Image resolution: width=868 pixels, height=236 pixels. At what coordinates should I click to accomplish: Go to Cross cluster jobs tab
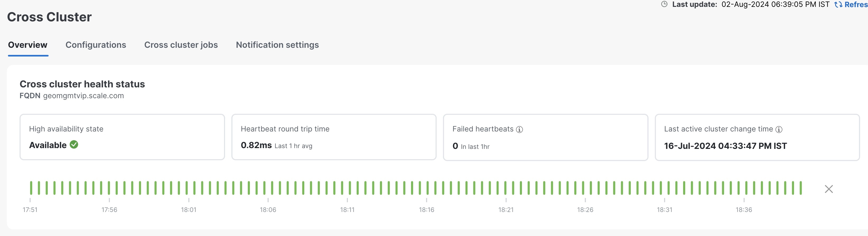[181, 45]
